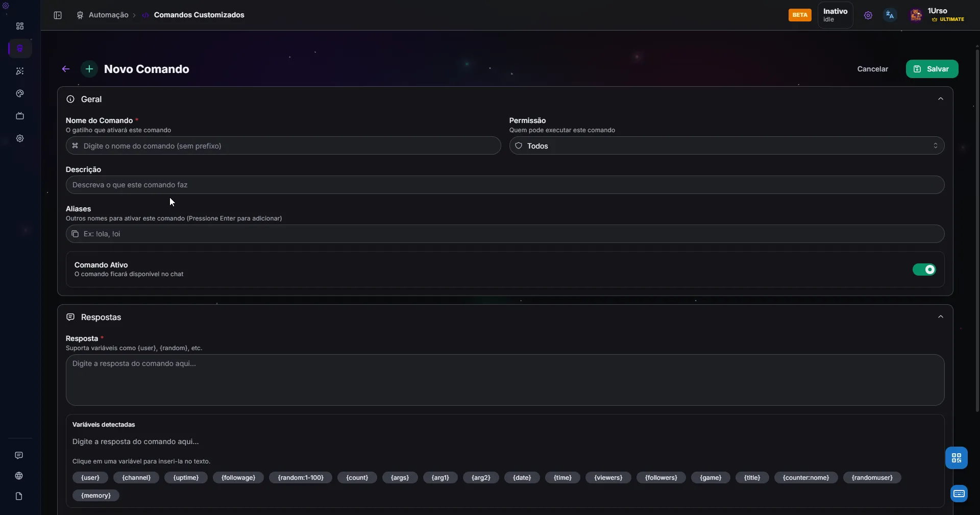Open the chat message icon in sidebar
This screenshot has width=980, height=515.
19,455
